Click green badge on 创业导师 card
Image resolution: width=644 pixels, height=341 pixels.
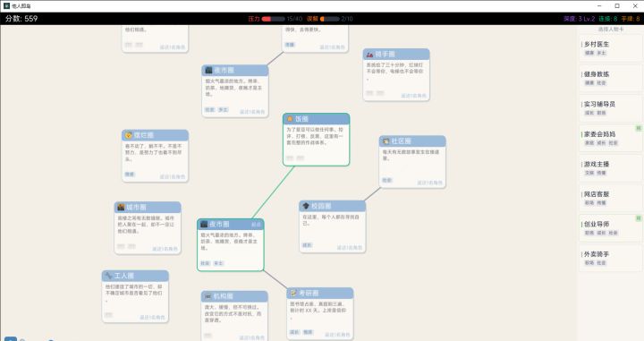point(639,218)
